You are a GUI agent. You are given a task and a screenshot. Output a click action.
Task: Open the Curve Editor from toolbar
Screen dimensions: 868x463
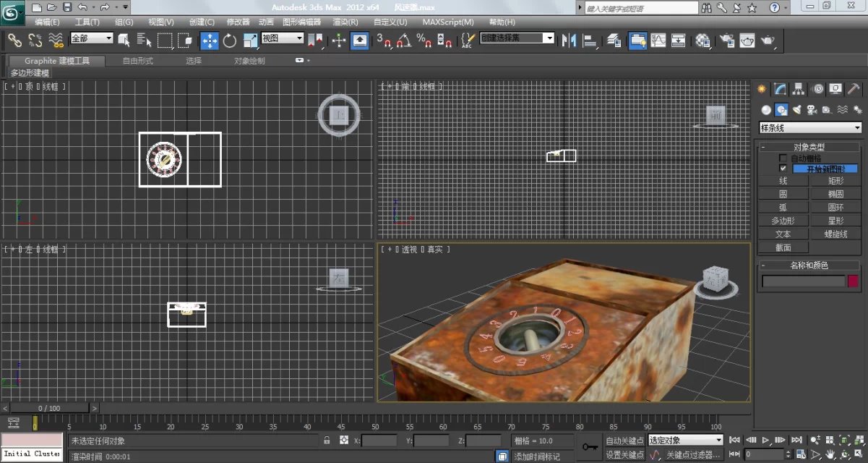(658, 41)
